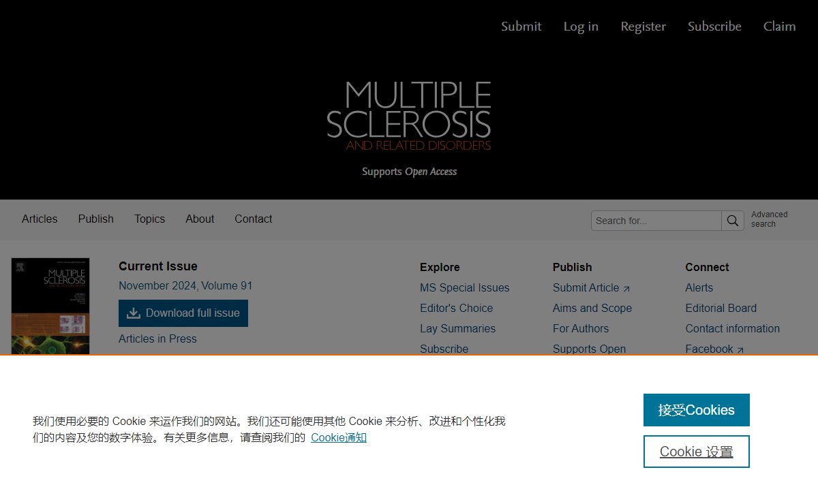The image size is (818, 504).
Task: Open the Contact menu
Action: (x=254, y=219)
